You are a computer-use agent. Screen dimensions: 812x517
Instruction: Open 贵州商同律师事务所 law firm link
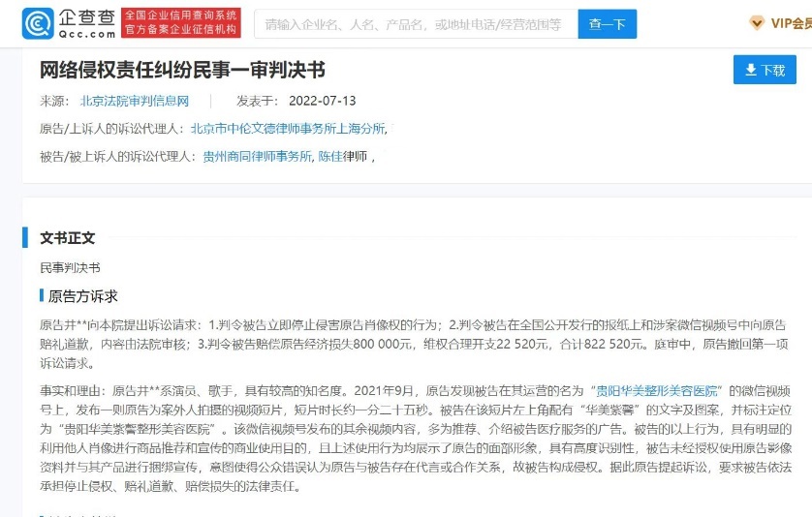point(258,156)
